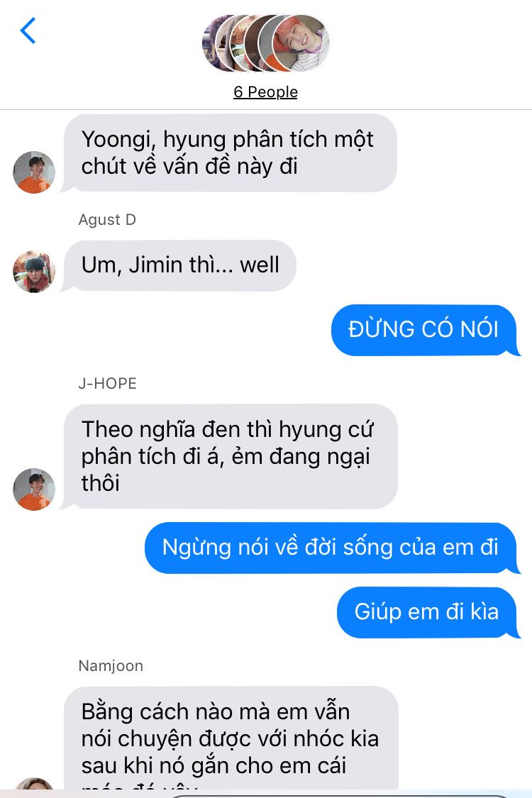This screenshot has width=532, height=798.
Task: Tap the group avatar cluster at top
Action: [266, 43]
